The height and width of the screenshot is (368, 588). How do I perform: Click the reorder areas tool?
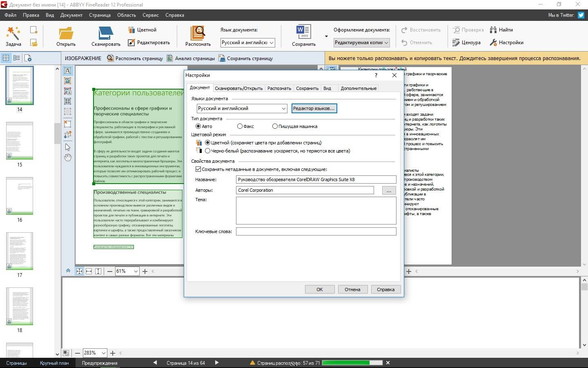[x=68, y=134]
